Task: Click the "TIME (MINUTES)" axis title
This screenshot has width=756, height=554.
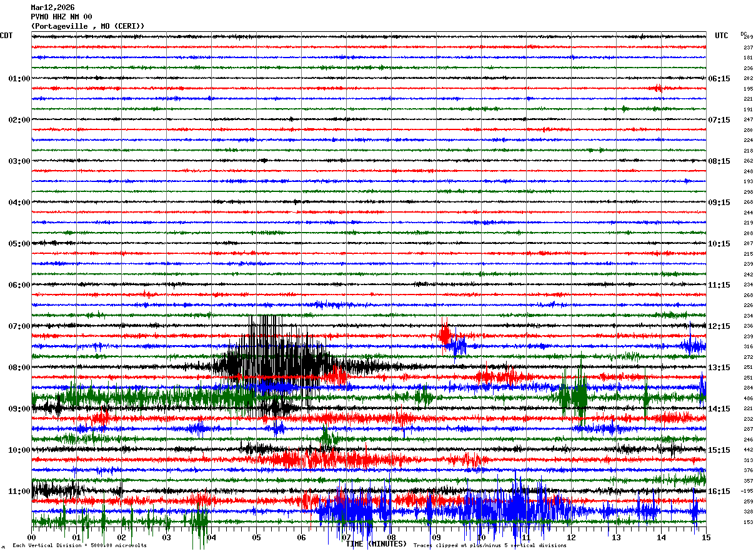Action: [376, 544]
